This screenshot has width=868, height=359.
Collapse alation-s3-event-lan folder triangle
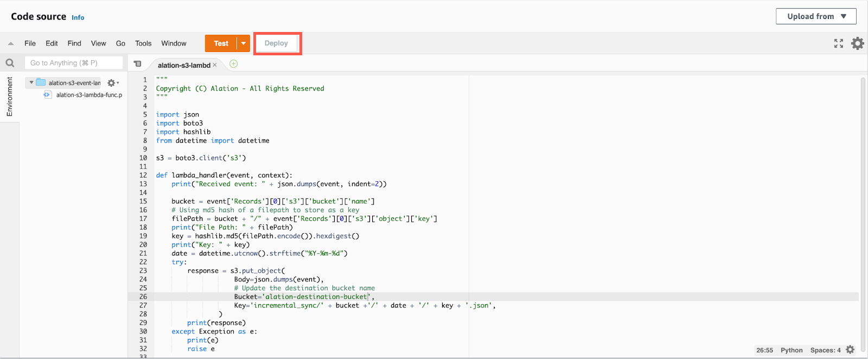[x=31, y=82]
